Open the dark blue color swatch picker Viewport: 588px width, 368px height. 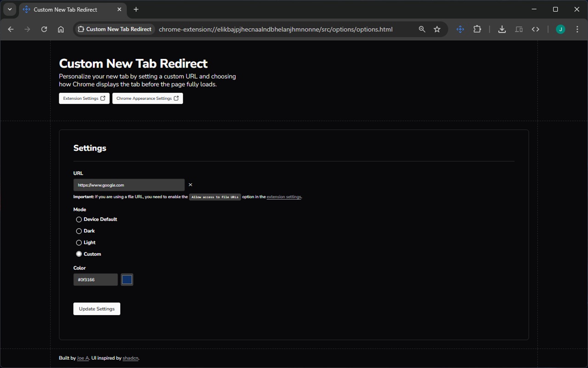pos(127,280)
